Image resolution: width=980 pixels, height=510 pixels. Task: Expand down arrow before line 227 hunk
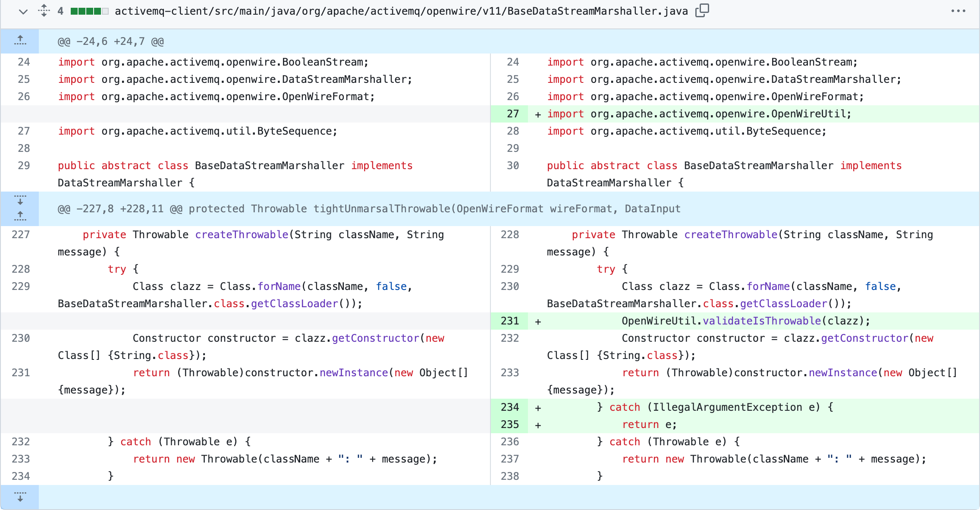(x=20, y=200)
